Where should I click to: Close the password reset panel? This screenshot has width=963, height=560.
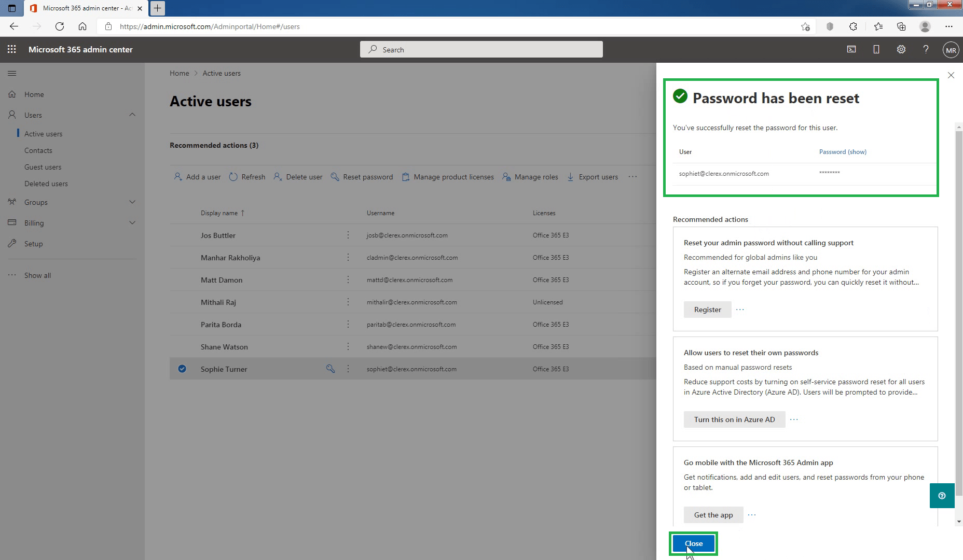pyautogui.click(x=951, y=75)
